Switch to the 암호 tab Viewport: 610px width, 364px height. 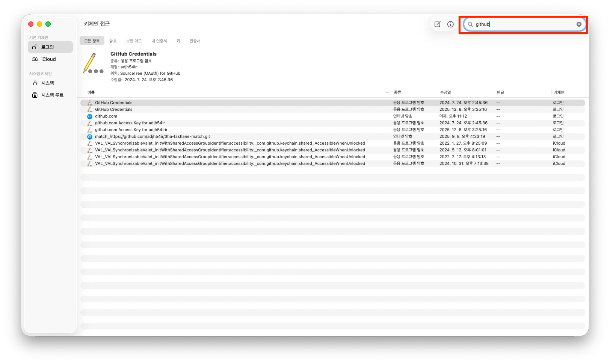113,41
